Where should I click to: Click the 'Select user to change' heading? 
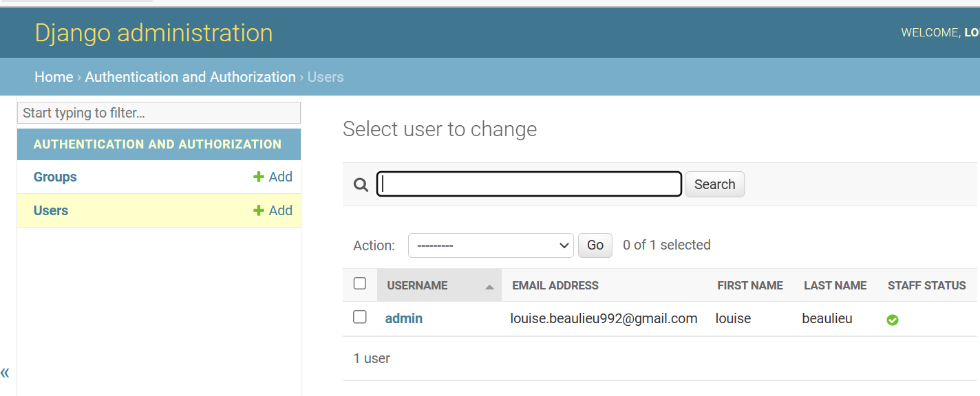click(x=440, y=129)
